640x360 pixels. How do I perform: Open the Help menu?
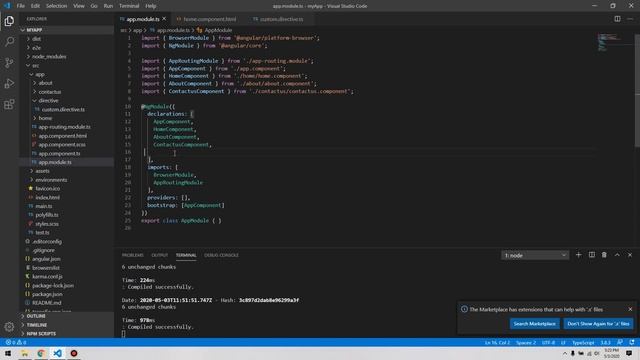(151, 6)
